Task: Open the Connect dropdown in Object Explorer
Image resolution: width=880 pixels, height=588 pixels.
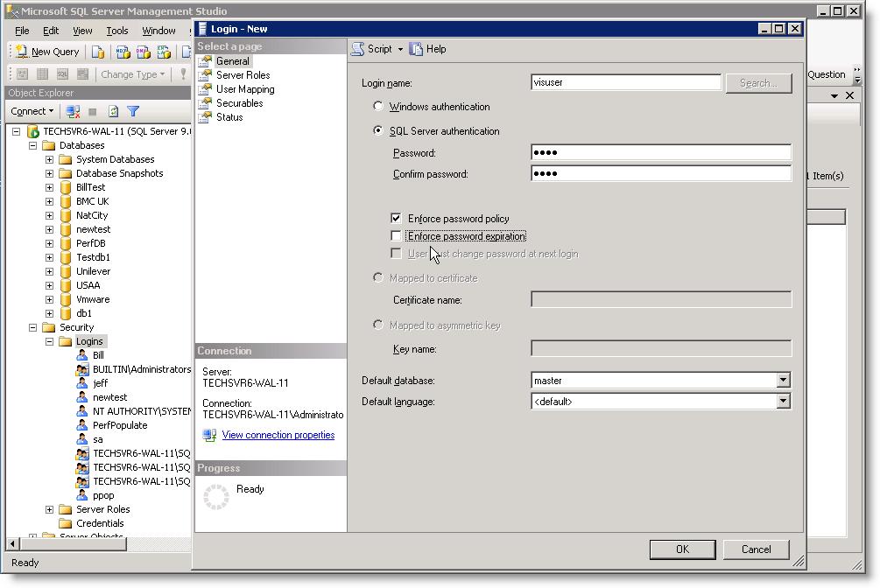Action: 32,111
